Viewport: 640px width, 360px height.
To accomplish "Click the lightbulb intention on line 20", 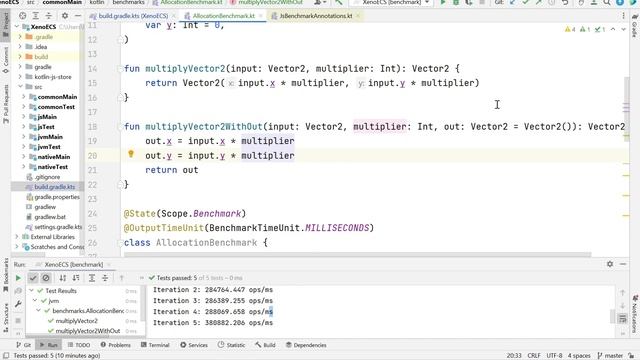I will [x=131, y=154].
